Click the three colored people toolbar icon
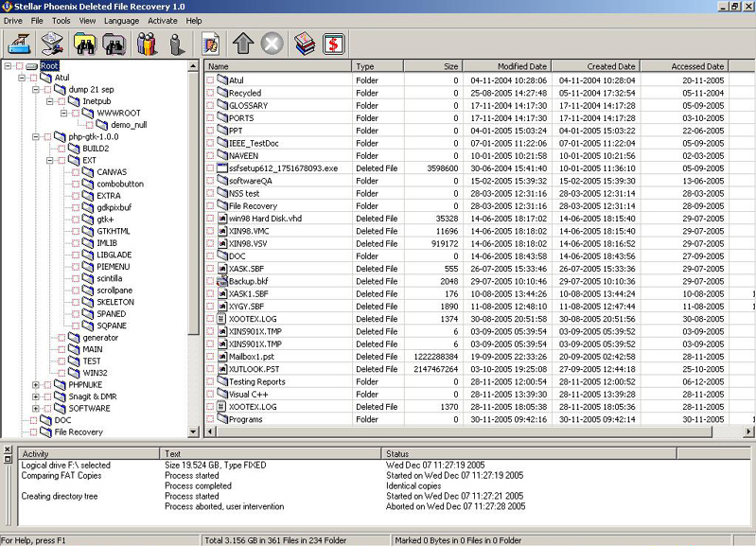The image size is (756, 546). 147,44
